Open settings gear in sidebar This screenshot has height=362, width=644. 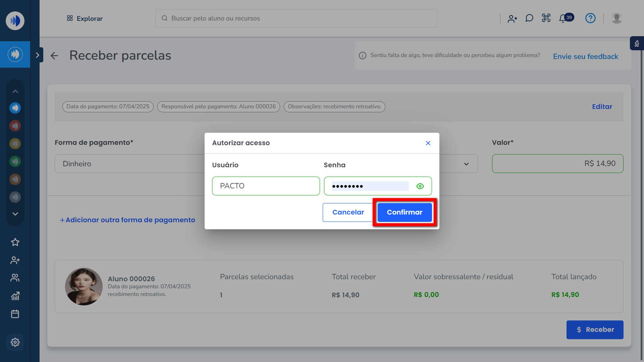15,342
